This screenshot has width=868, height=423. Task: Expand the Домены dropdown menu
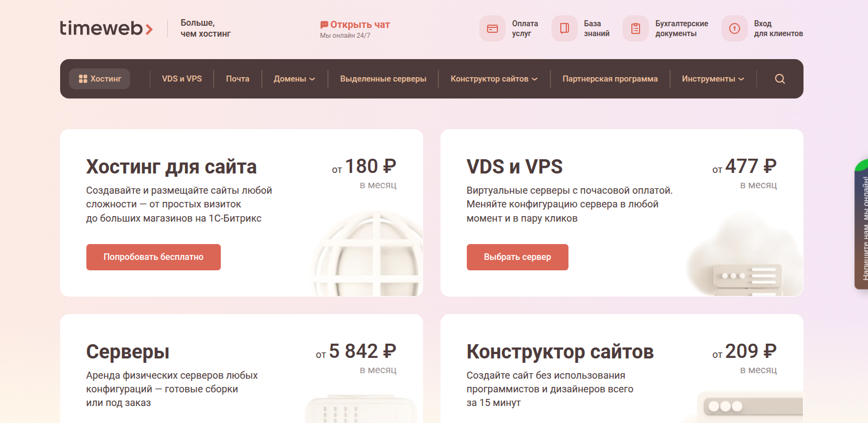click(294, 79)
